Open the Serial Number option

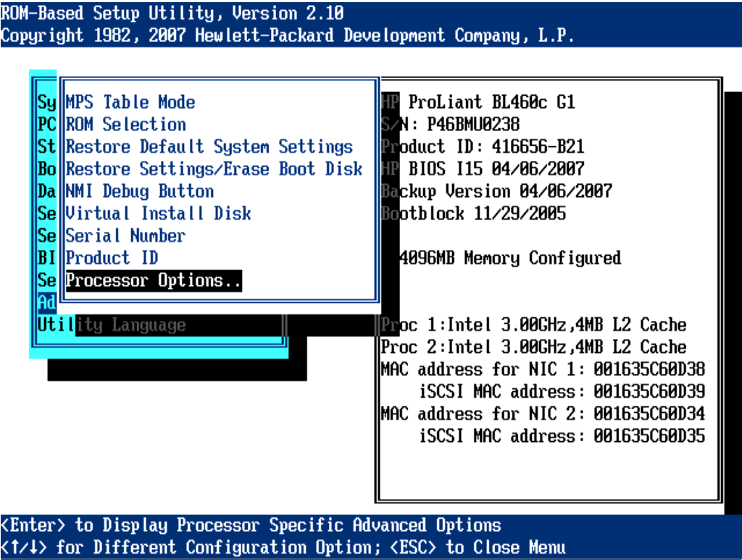coord(125,235)
